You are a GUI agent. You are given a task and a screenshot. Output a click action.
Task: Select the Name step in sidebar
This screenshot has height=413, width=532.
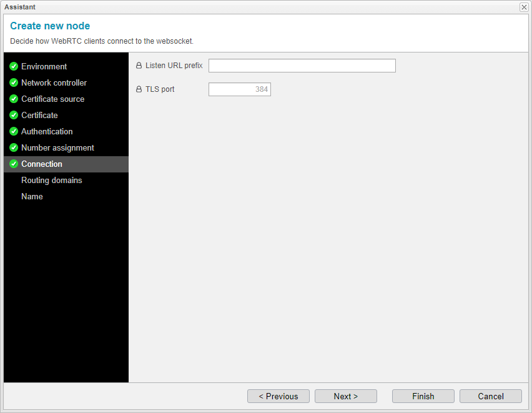coord(32,196)
